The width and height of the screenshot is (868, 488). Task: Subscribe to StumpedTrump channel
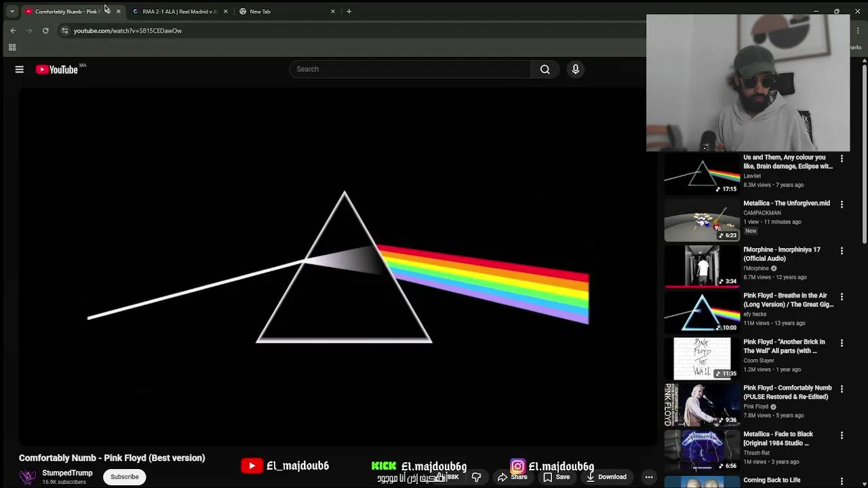(125, 477)
